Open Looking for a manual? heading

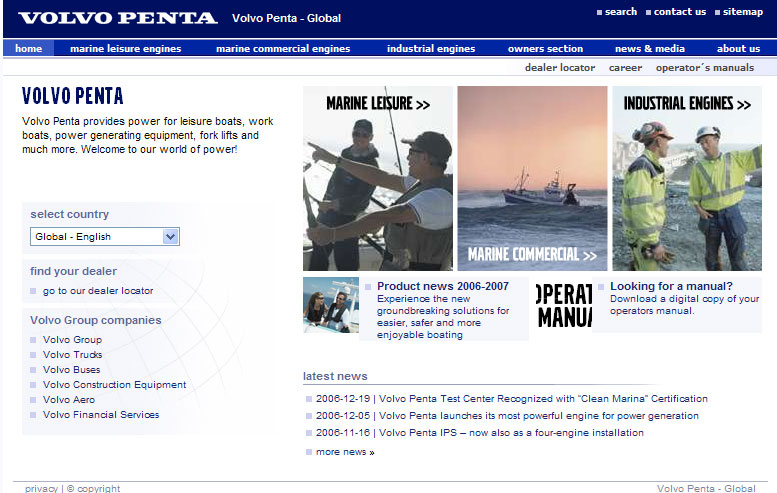[671, 286]
